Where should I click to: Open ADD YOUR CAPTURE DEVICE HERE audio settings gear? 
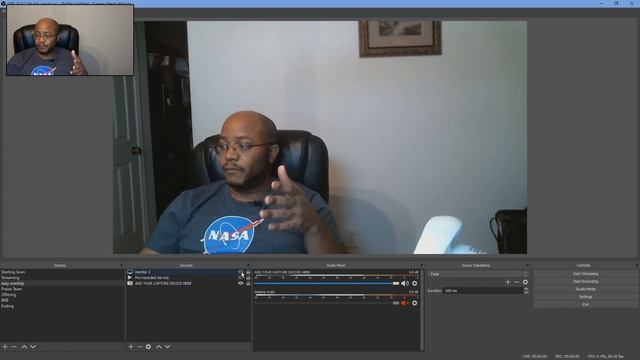[x=415, y=283]
